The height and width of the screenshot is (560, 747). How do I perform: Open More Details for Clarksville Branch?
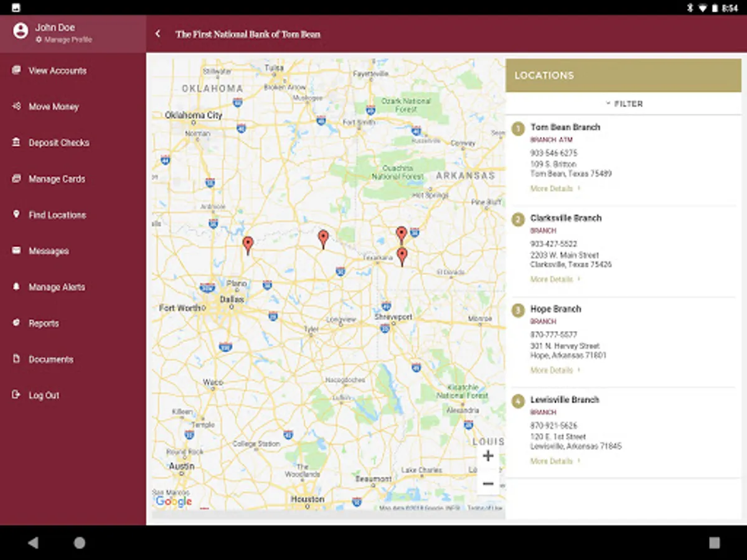click(555, 279)
